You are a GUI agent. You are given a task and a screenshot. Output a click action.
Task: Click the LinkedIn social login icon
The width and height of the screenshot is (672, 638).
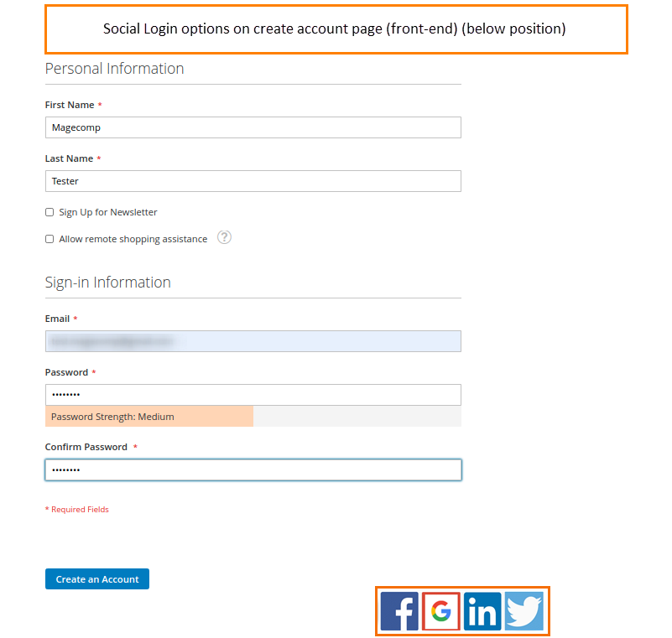click(x=482, y=611)
